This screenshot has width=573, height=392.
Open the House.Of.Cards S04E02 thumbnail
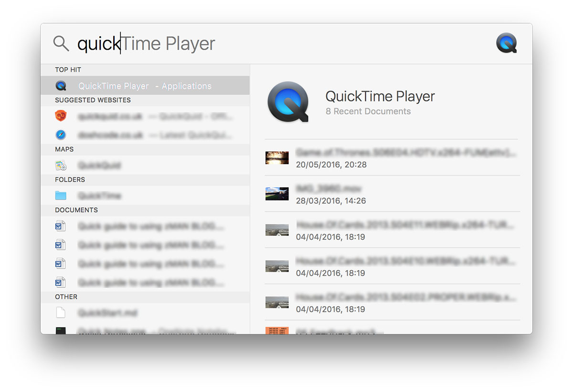277,302
